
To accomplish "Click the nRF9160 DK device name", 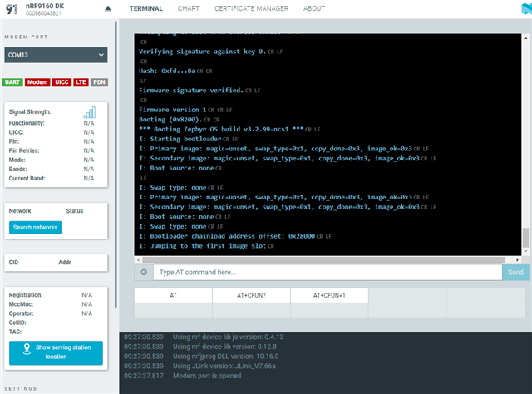I will click(x=45, y=6).
